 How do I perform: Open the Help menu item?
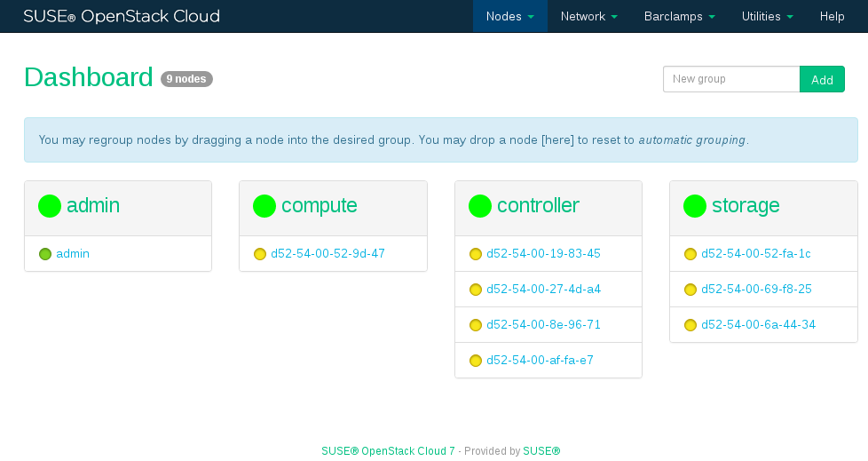pos(832,16)
